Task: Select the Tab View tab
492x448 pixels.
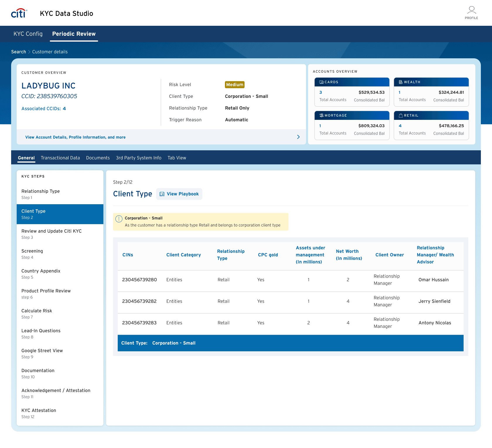Action: [x=177, y=158]
